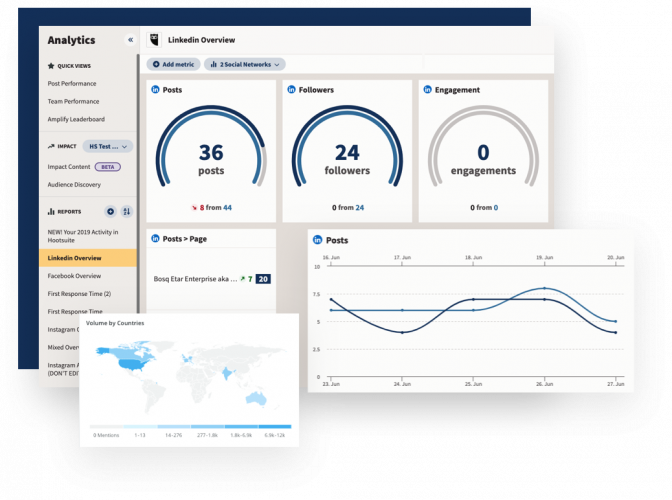
Task: Click the 24. Jun low data point
Action: (x=402, y=332)
